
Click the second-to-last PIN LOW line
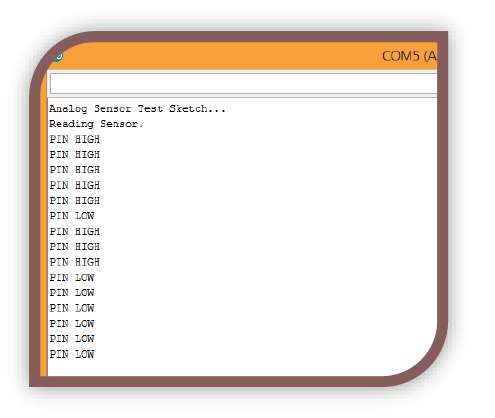coord(72,339)
